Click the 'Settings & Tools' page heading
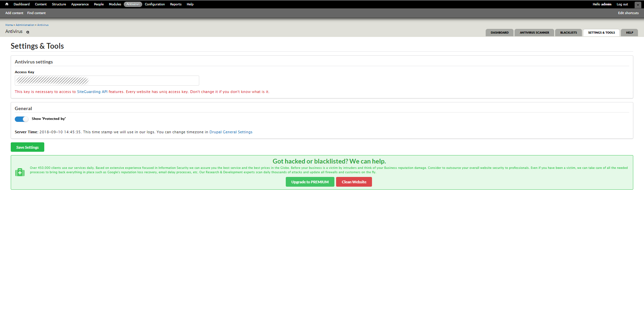 pyautogui.click(x=37, y=46)
